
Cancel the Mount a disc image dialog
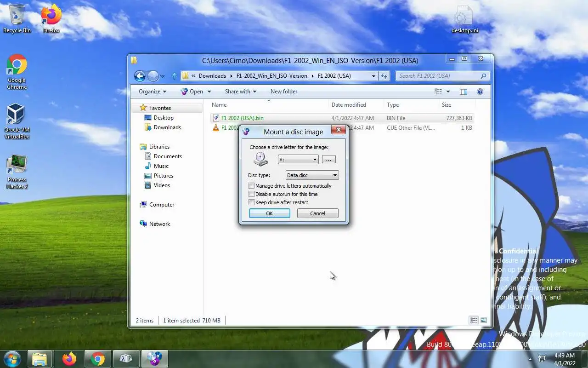tap(317, 213)
